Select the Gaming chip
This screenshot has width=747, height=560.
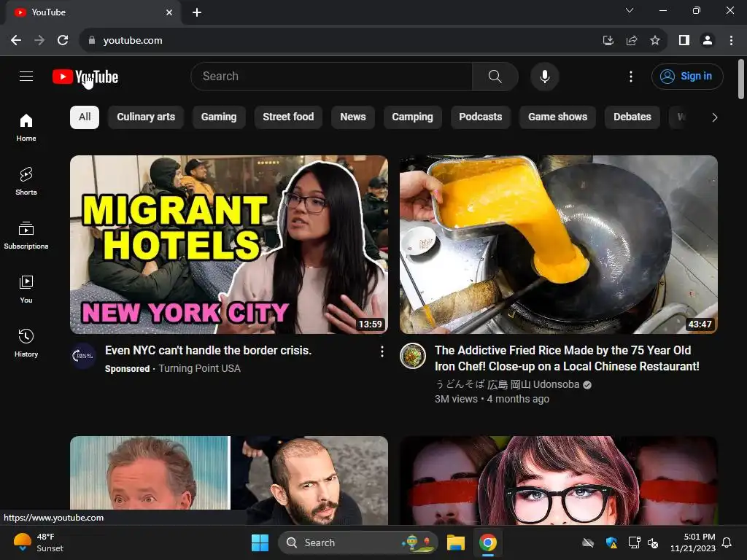pyautogui.click(x=219, y=117)
